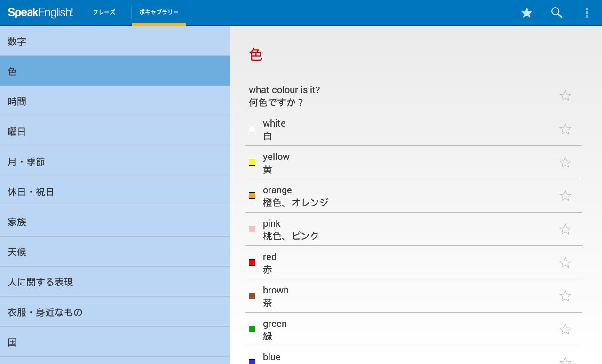Select the 色 category
This screenshot has width=602, height=364.
pyautogui.click(x=115, y=71)
